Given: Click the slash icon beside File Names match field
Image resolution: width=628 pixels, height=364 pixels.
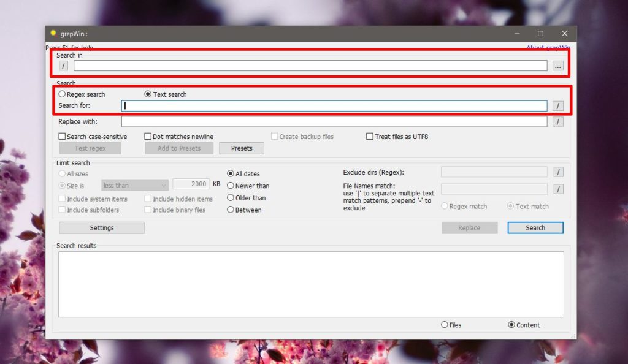Looking at the screenshot, I should [x=558, y=189].
